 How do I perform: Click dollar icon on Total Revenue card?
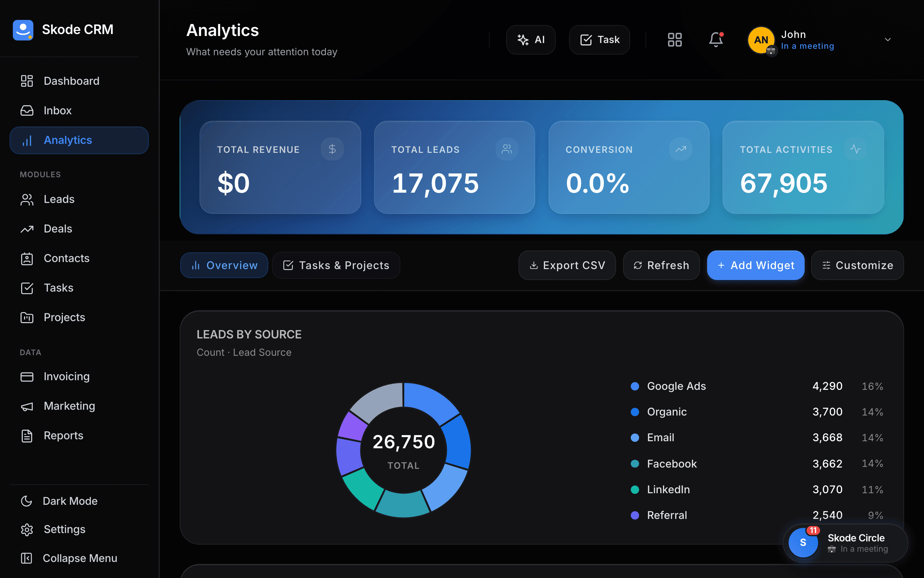[x=332, y=149]
